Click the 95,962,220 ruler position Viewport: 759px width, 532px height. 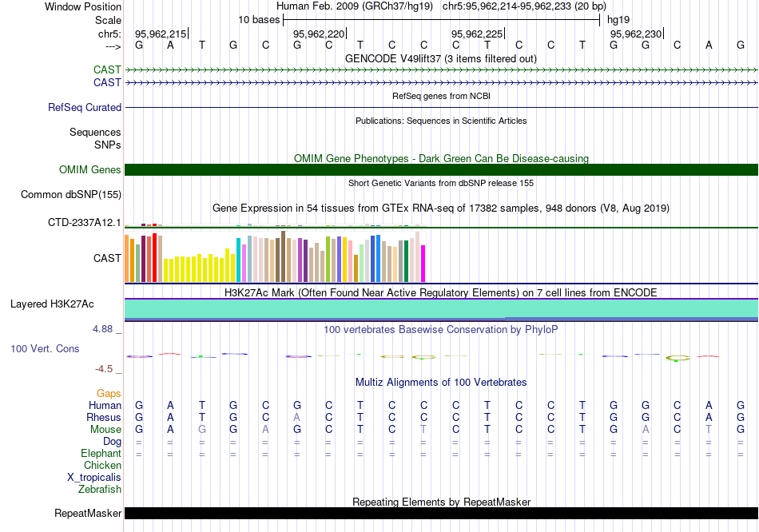(x=319, y=34)
